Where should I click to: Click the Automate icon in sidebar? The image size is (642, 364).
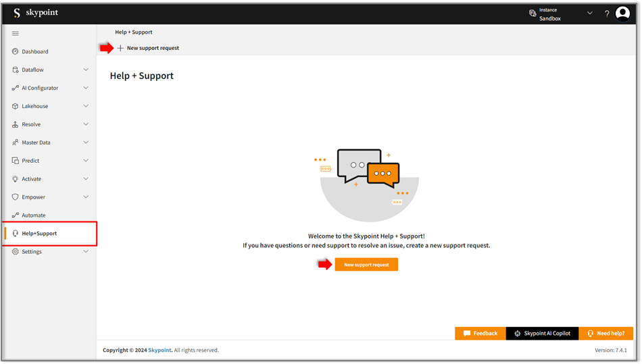[16, 215]
